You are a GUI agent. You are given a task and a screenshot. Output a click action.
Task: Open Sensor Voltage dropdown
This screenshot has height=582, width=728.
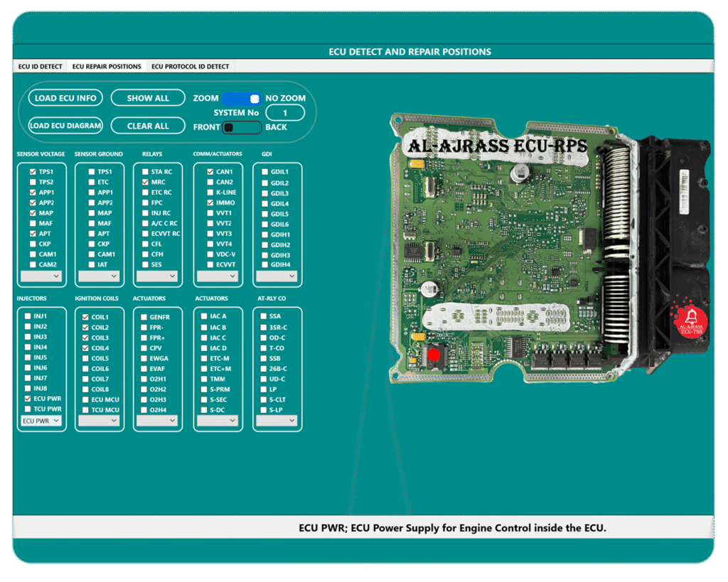[x=41, y=276]
